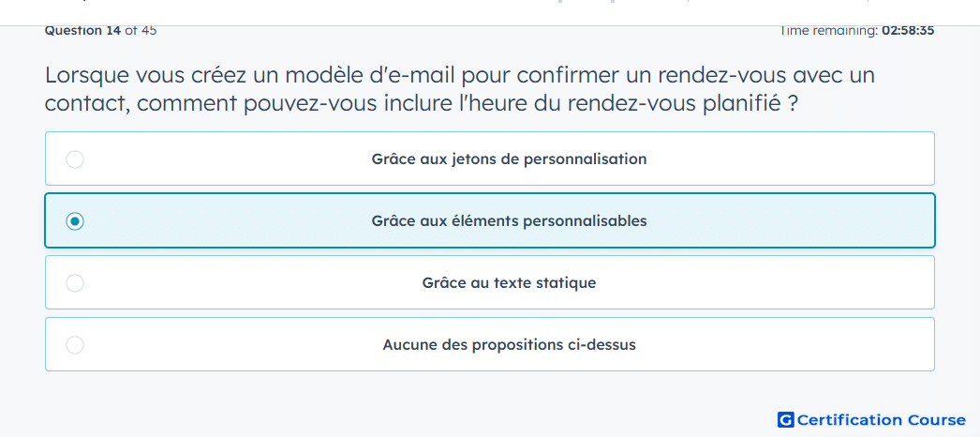Select the 'jetons de personnalisation' radio button
980x437 pixels.
(x=75, y=159)
